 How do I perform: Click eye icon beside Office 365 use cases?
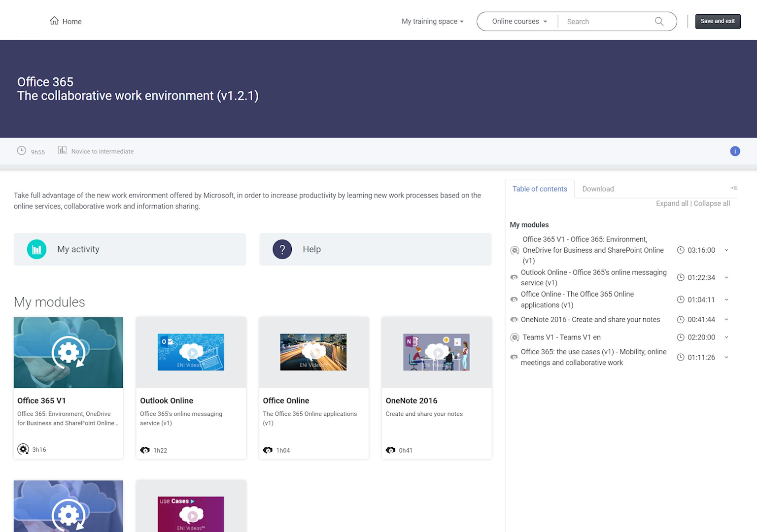[x=514, y=357]
